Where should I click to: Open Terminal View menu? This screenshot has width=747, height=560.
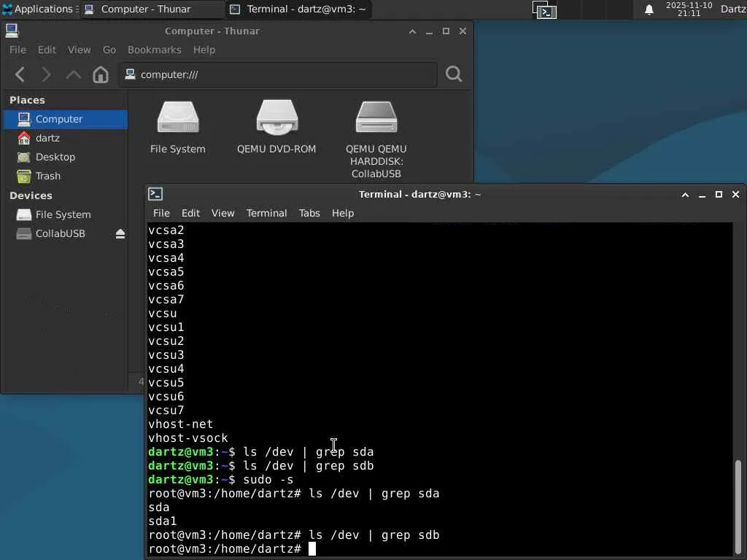point(222,213)
